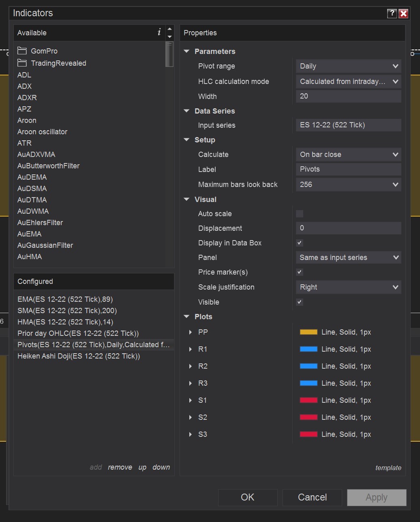Click the scroll down arrow in Available header
420x522 pixels.
point(170,37)
